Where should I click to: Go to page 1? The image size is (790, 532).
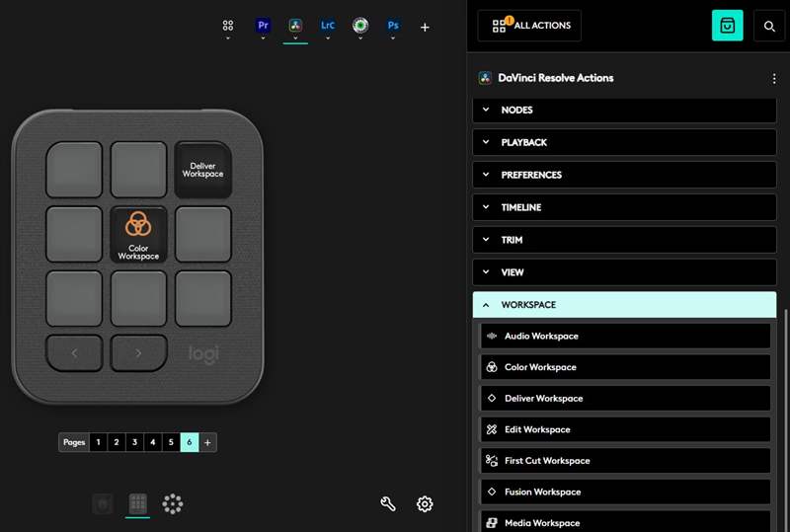tap(98, 442)
